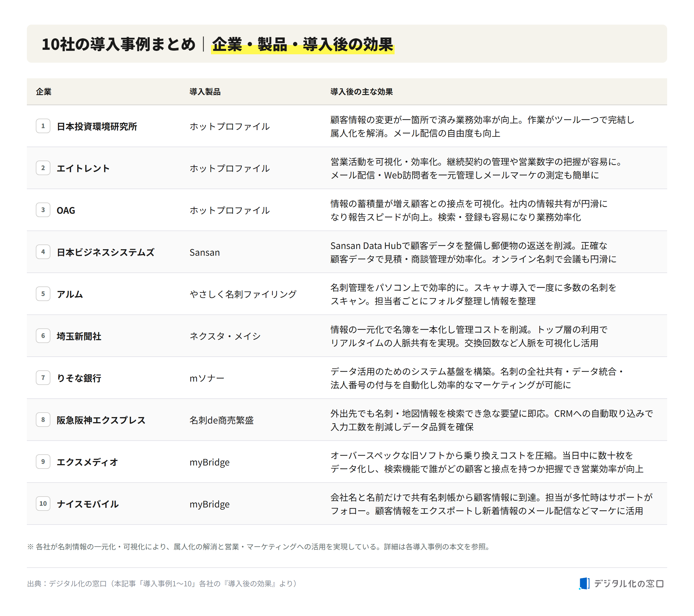The image size is (694, 616).
Task: Click the effect text starting Sansan Data Hubで
Action: [474, 252]
